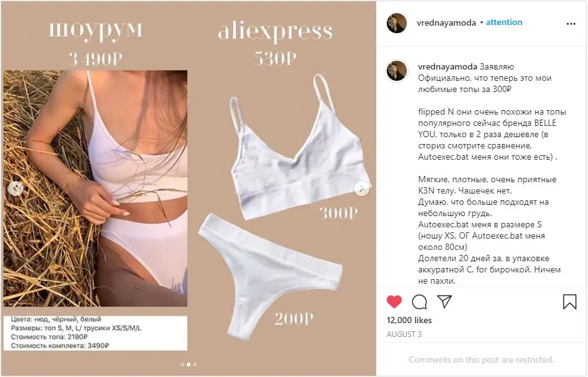588x377 pixels.
Task: Unlike the post with the red heart
Action: tap(394, 301)
